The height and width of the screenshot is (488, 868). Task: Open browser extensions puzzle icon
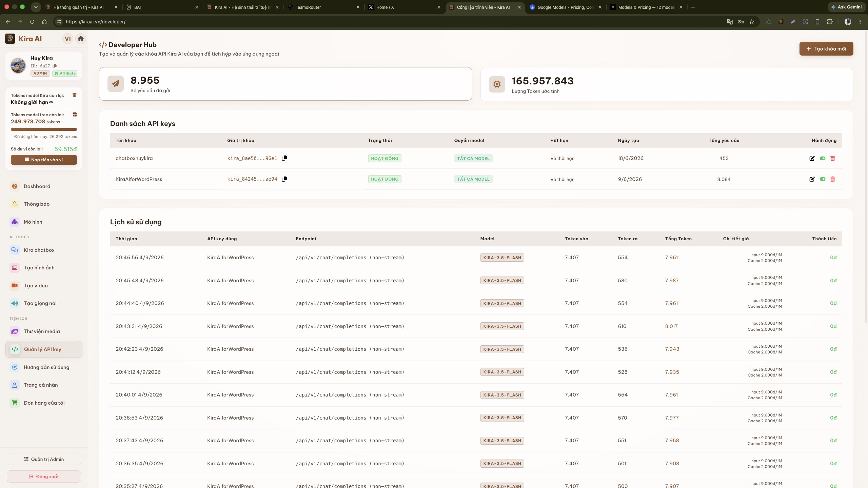pos(830,22)
